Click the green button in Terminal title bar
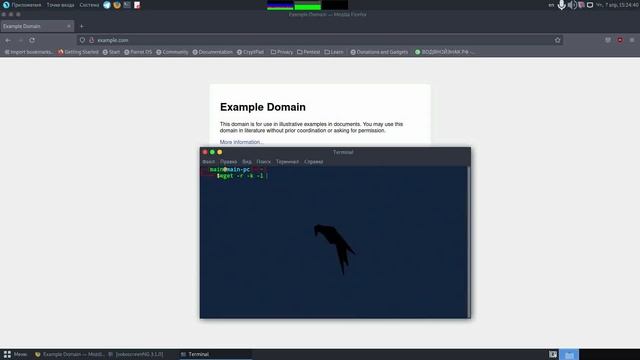Screen dimensions: 640x360 [212, 152]
